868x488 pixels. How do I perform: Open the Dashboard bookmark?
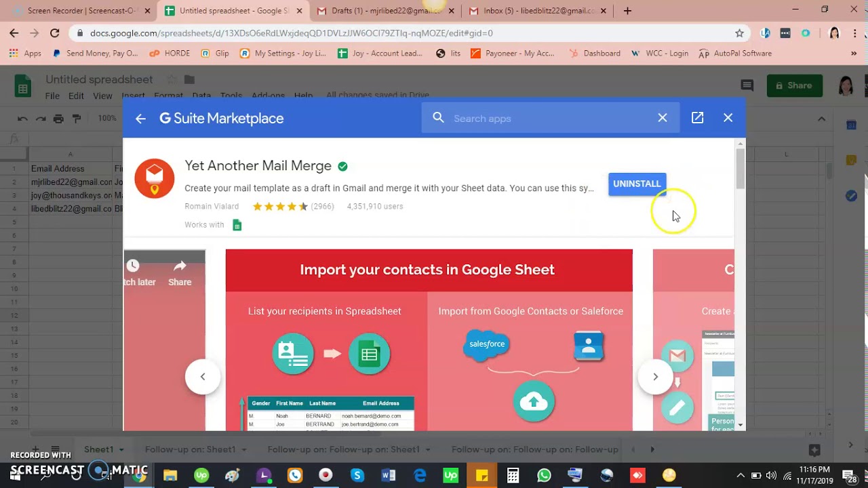tap(595, 54)
